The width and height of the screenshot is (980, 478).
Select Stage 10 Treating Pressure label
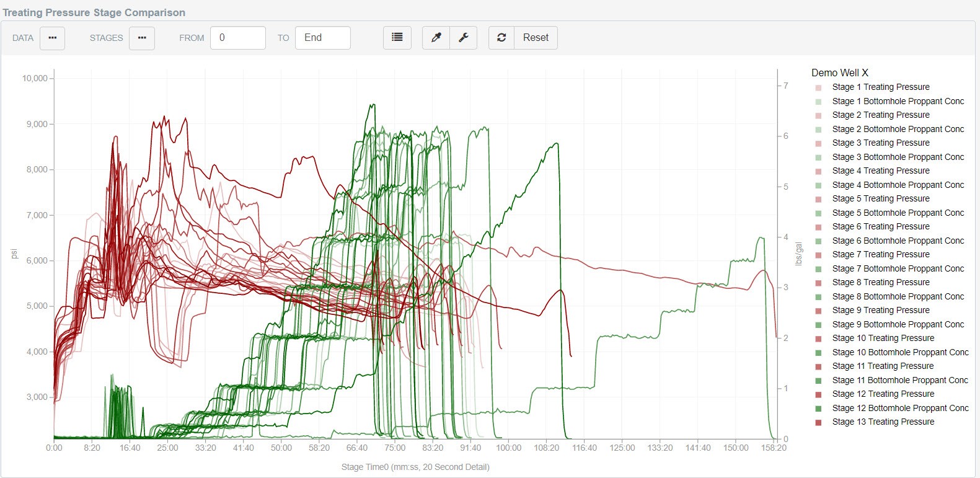883,339
